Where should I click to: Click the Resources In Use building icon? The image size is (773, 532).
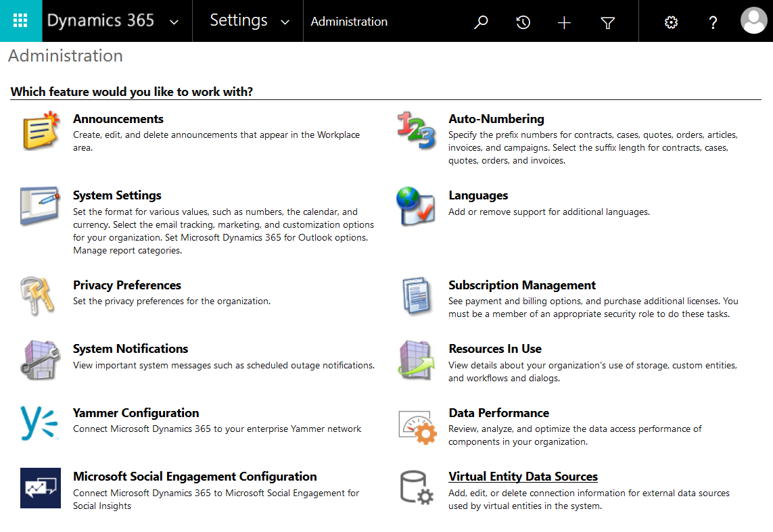click(x=417, y=360)
